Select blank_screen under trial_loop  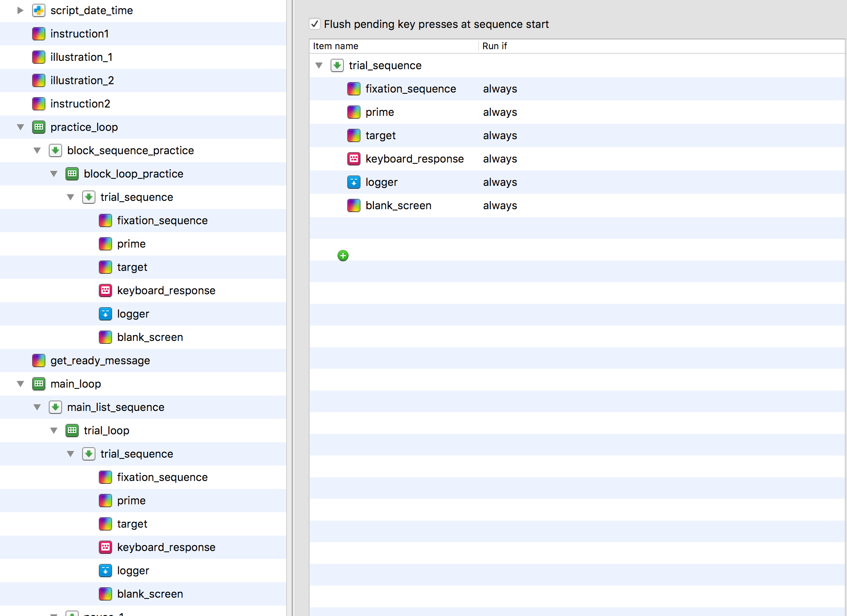[x=150, y=594]
